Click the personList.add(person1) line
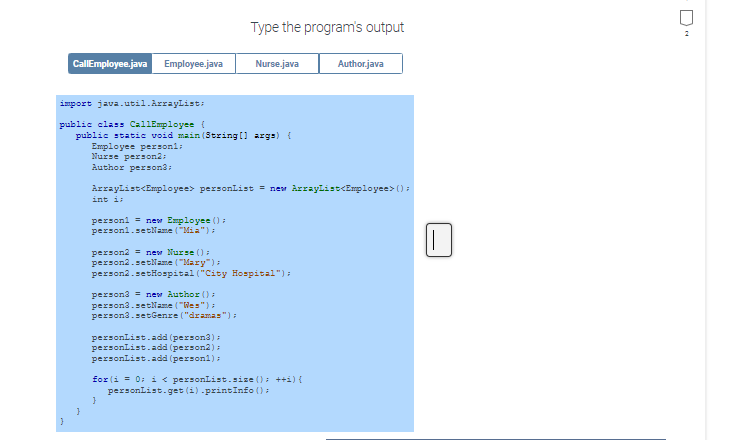This screenshot has height=440, width=730. click(x=156, y=359)
